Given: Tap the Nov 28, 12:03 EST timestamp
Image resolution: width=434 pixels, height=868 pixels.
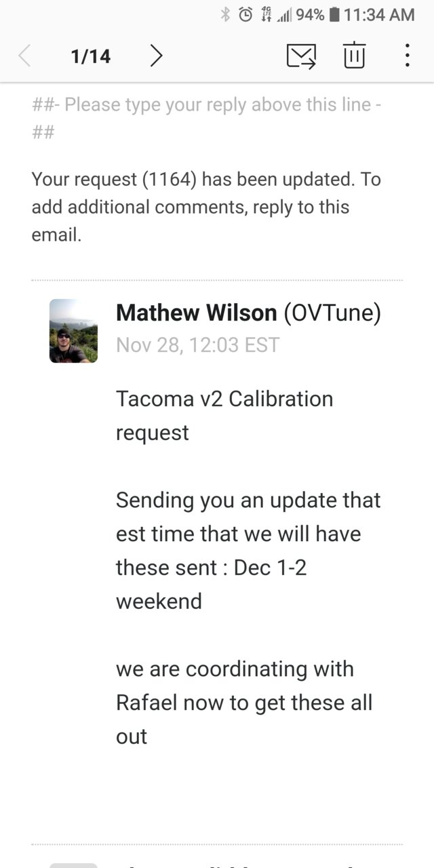Looking at the screenshot, I should (x=197, y=344).
